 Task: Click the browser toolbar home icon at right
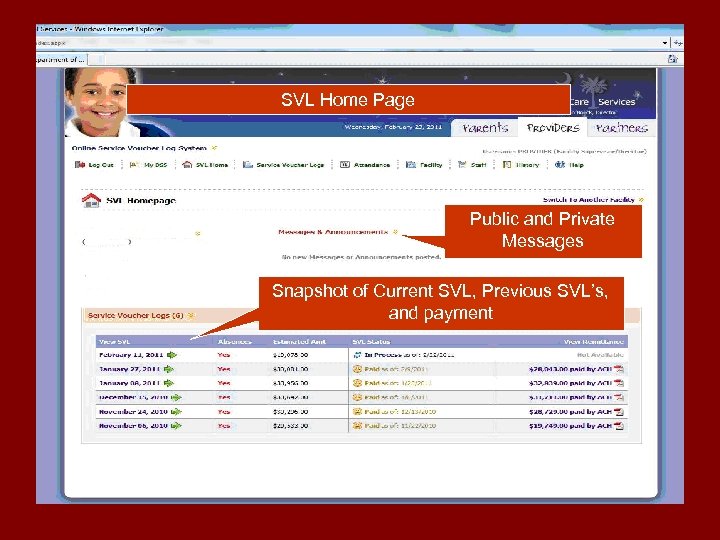[672, 59]
